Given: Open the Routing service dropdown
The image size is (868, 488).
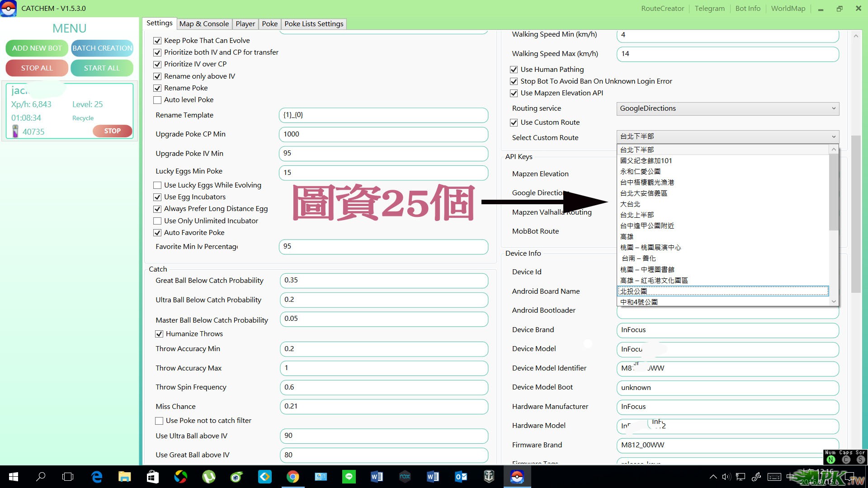Looking at the screenshot, I should pos(834,108).
